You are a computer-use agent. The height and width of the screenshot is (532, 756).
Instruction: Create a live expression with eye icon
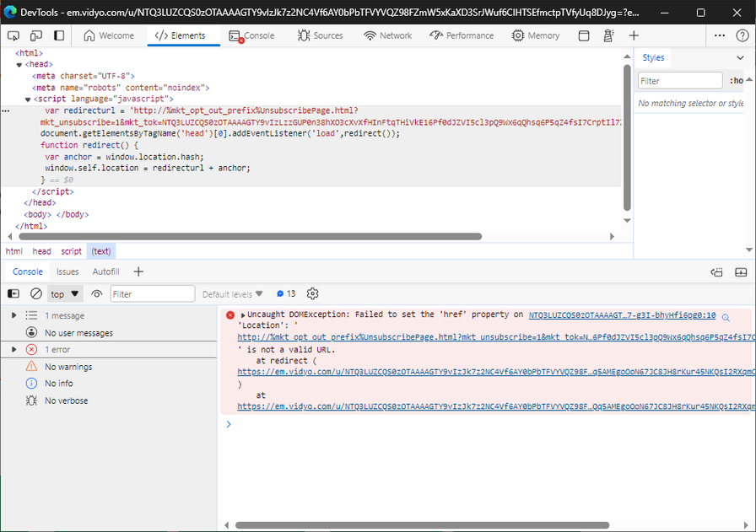point(97,294)
